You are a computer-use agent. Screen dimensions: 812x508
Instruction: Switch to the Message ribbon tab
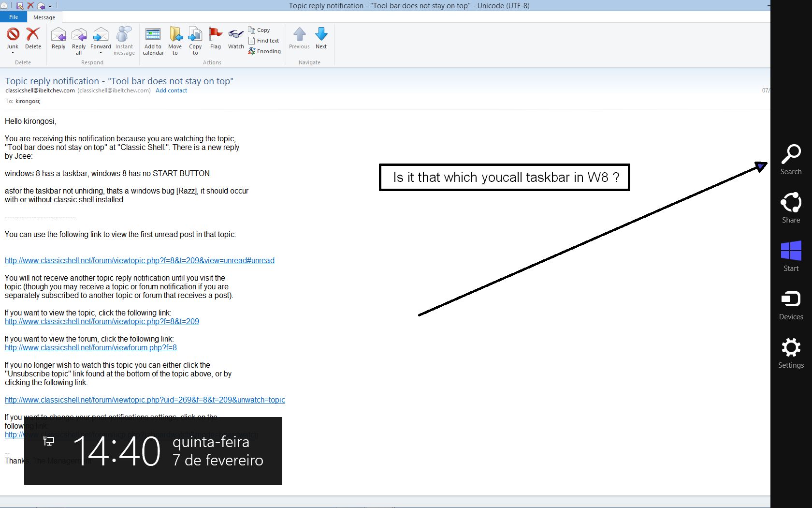tap(44, 17)
